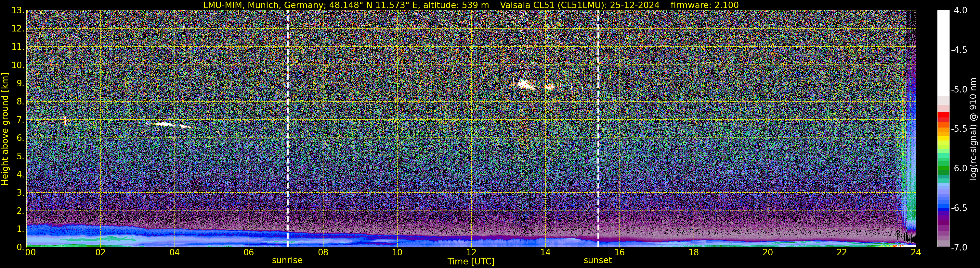Click the 'Height above ground [km]' axis title

(5, 129)
